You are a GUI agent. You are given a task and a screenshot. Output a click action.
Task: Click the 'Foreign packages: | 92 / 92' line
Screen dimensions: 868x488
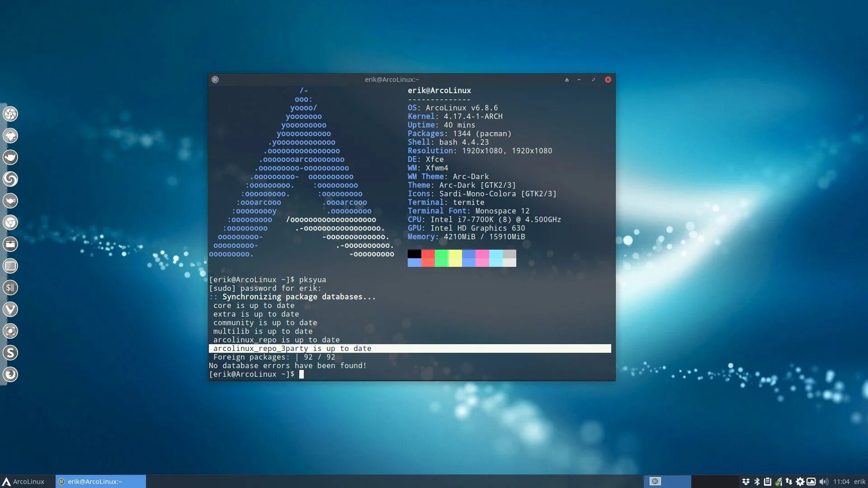click(x=274, y=357)
